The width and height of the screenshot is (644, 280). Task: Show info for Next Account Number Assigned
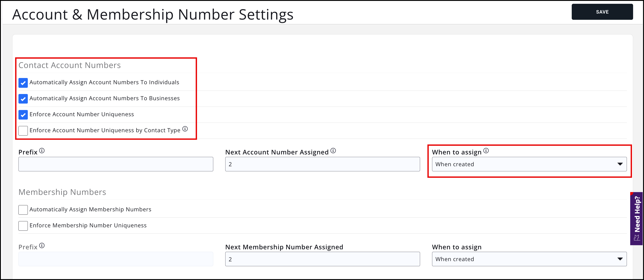point(333,151)
